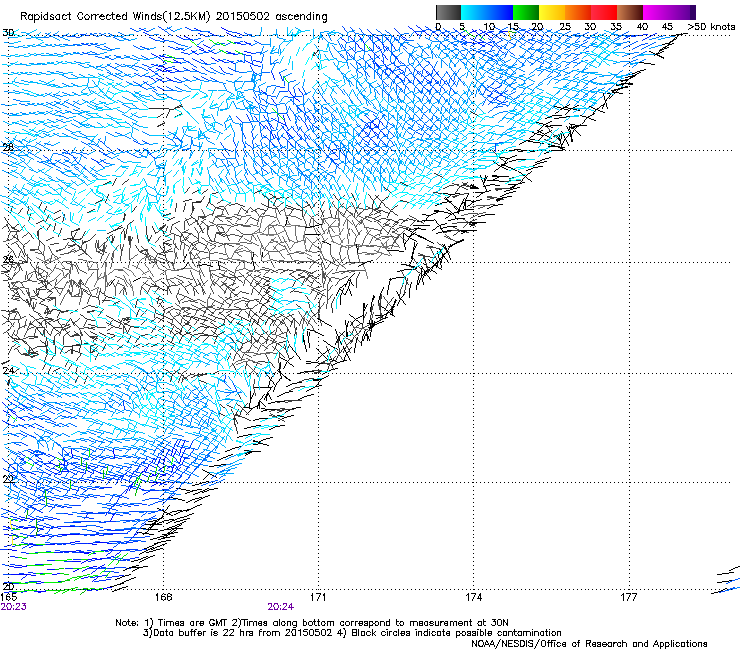Viewport: 740px width, 650px height.
Task: Click the NOAA/NESDIS credit line
Action: (x=589, y=643)
